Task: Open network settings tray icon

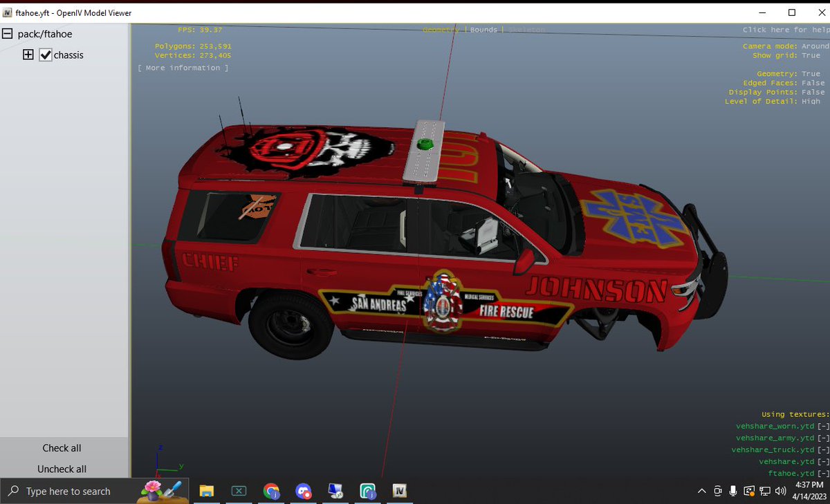Action: coord(765,492)
